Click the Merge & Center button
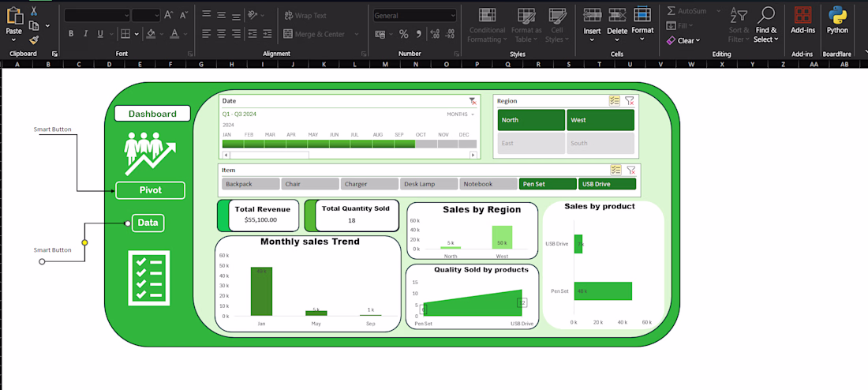Viewport: 868px width, 390px height. [314, 34]
